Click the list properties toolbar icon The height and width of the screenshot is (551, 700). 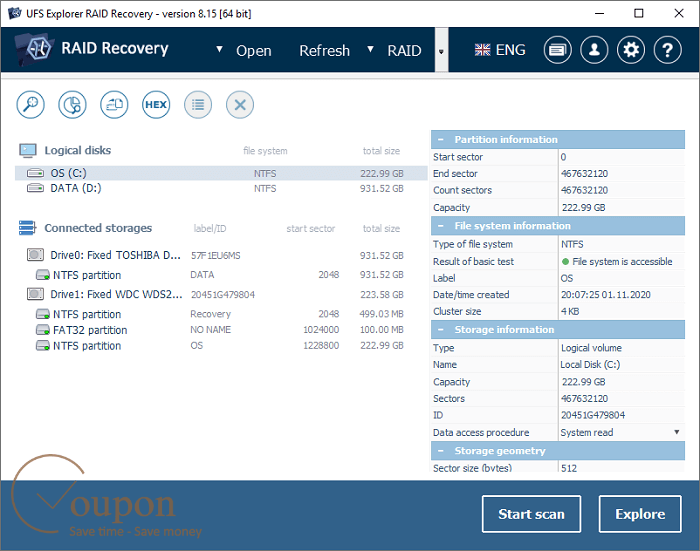click(198, 105)
